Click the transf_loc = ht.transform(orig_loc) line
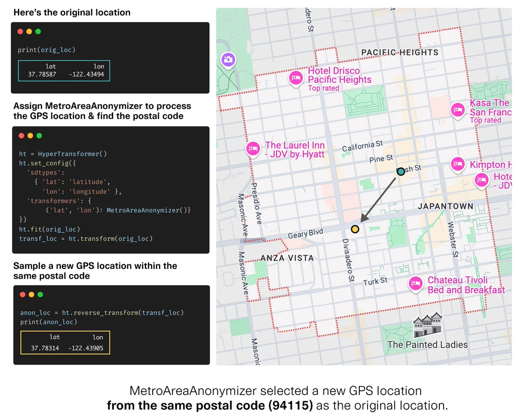The height and width of the screenshot is (420, 522). [86, 239]
